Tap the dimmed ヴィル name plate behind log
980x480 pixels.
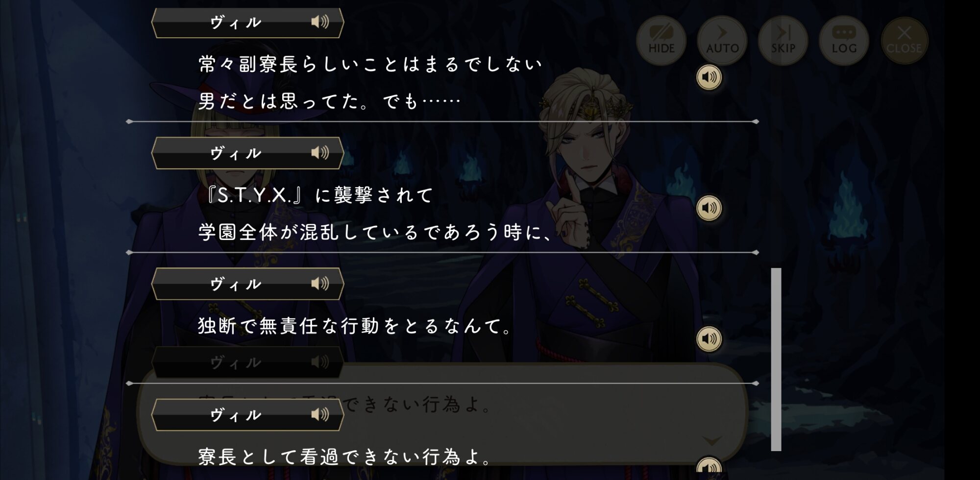(x=247, y=362)
